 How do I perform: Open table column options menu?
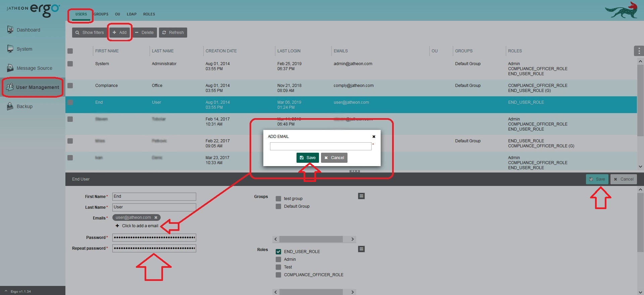639,51
